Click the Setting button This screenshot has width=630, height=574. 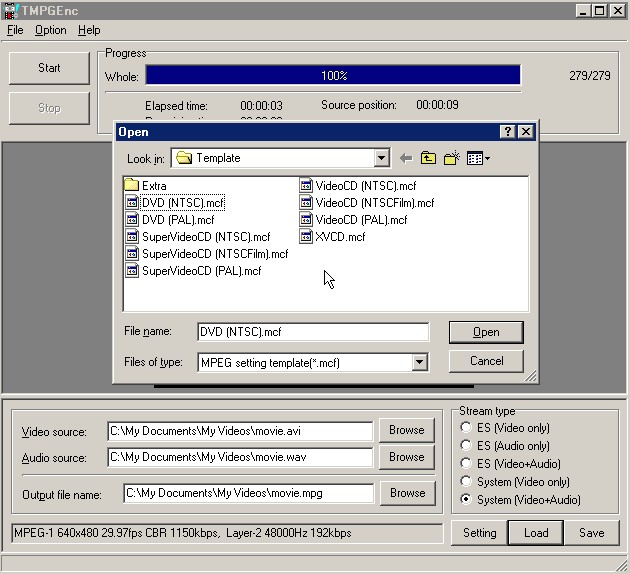[479, 533]
